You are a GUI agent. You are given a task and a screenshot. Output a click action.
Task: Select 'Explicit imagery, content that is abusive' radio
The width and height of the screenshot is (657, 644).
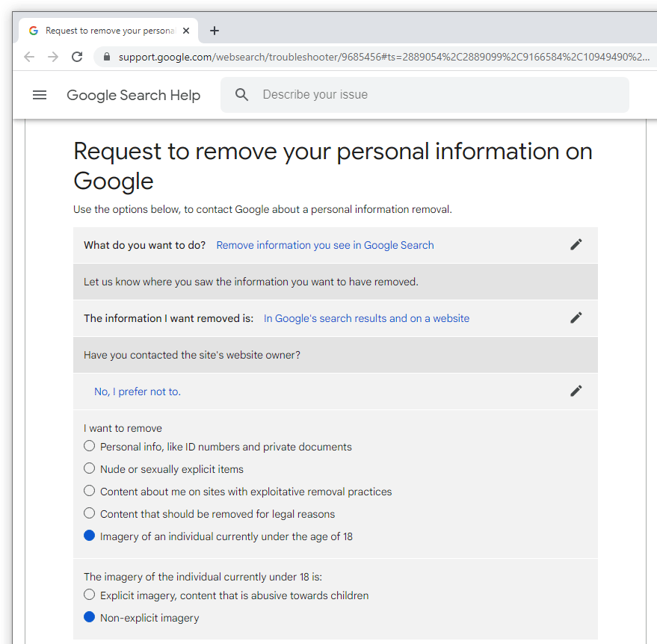89,595
